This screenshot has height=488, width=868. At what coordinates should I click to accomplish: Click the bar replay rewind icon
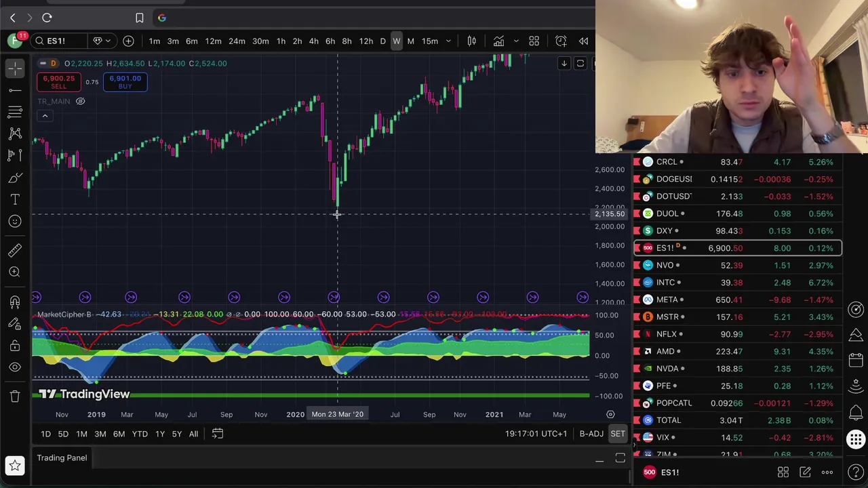(x=583, y=41)
